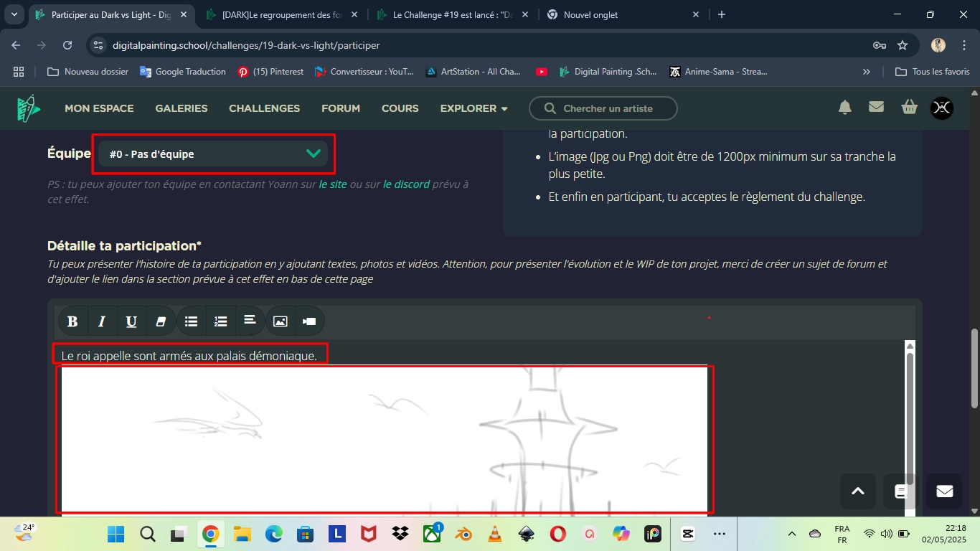Go to the CHALLENGES menu item

[264, 108]
